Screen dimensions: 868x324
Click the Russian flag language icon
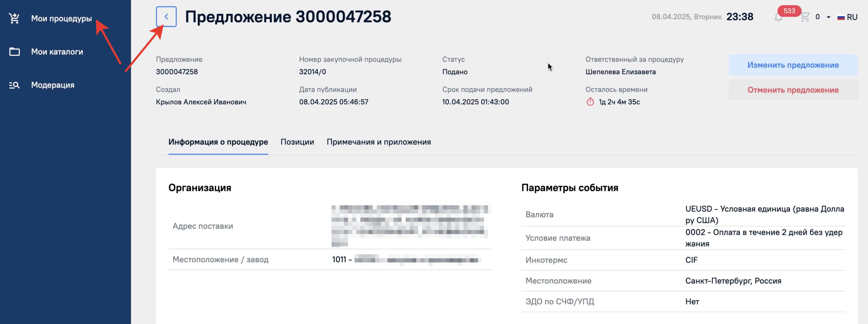[841, 17]
